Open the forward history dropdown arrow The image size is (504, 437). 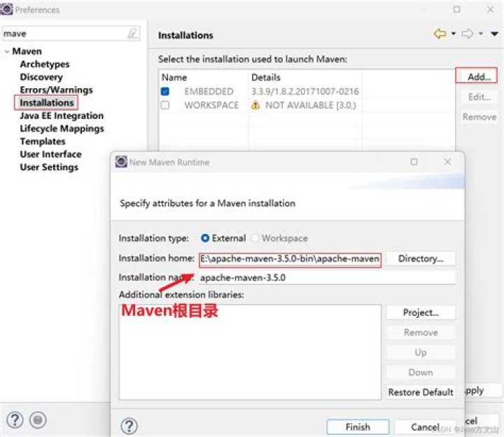[481, 34]
